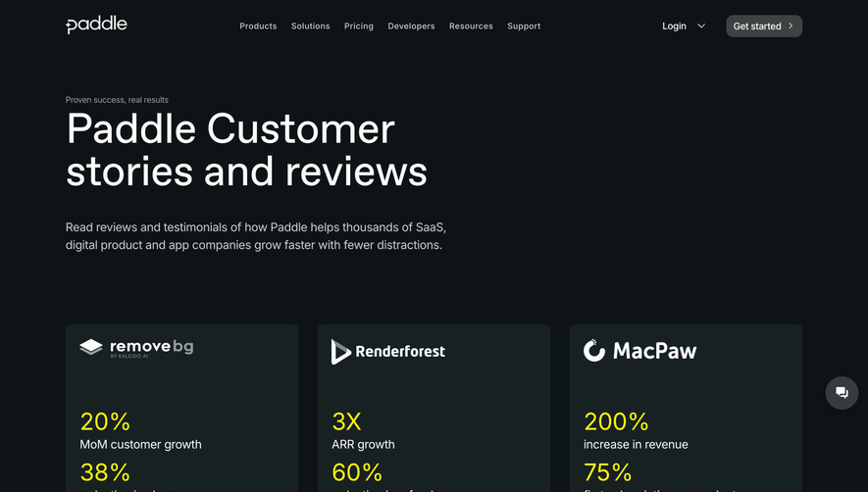Click the "Read reviews and testimonials" paragraph
Screen dimensions: 868x492
(x=256, y=236)
